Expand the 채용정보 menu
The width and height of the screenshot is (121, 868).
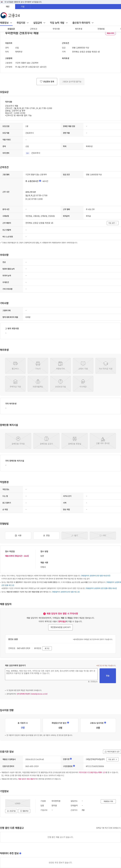point(6,23)
